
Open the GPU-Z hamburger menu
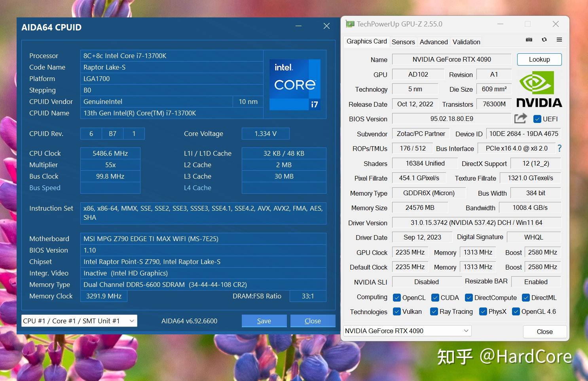tap(559, 40)
